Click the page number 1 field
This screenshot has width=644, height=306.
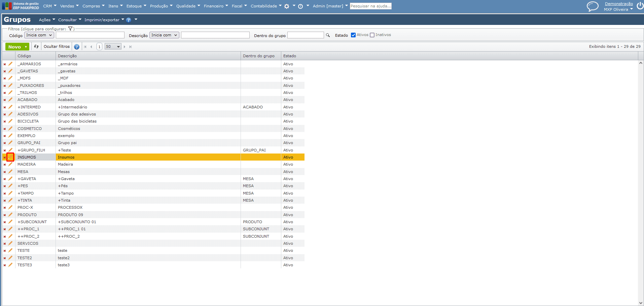coord(99,47)
